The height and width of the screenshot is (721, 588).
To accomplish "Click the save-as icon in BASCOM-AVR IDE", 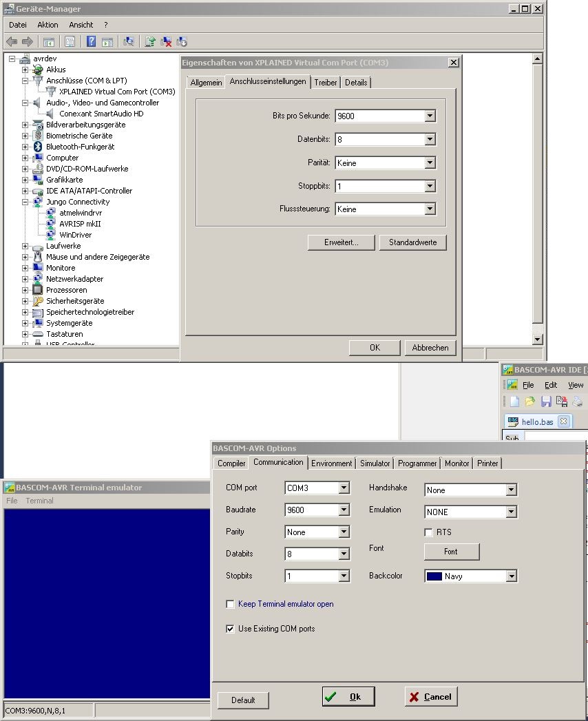I will tap(561, 401).
